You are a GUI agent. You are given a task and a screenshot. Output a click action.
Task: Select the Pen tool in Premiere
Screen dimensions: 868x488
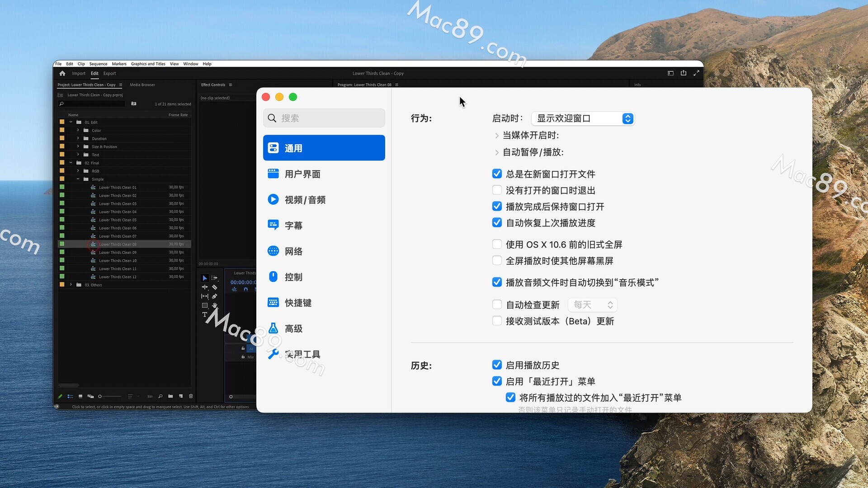tap(215, 296)
